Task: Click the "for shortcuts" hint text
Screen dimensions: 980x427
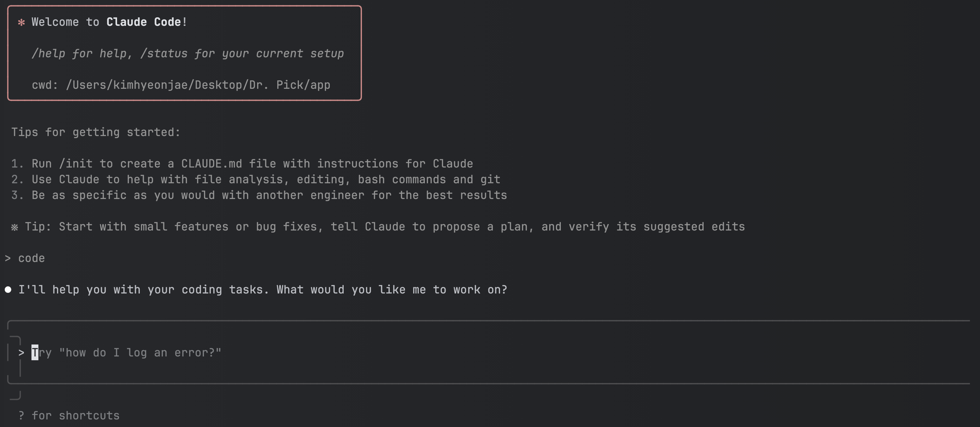Action: pyautogui.click(x=75, y=416)
